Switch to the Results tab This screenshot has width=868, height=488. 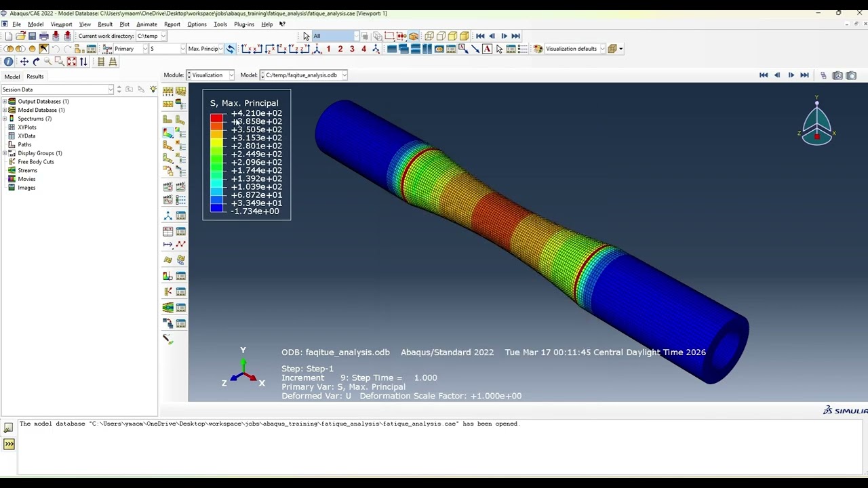click(35, 77)
